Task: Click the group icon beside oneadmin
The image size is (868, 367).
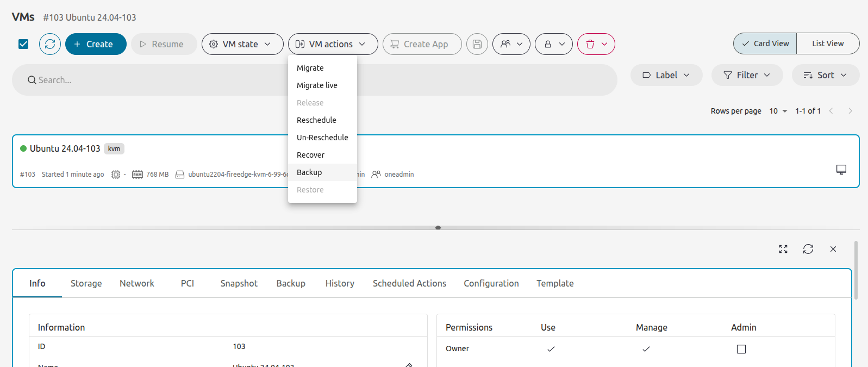Action: coord(376,175)
